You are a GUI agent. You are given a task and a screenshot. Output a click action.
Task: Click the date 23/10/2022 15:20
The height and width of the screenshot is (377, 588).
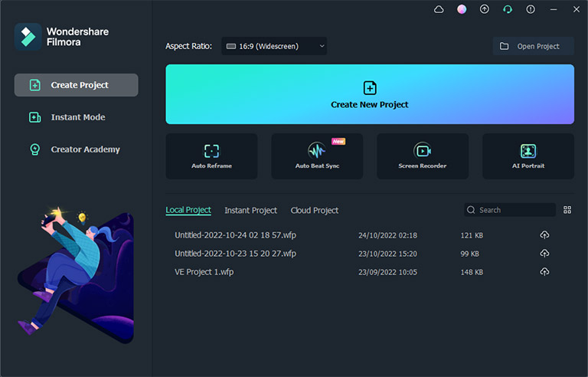(387, 254)
